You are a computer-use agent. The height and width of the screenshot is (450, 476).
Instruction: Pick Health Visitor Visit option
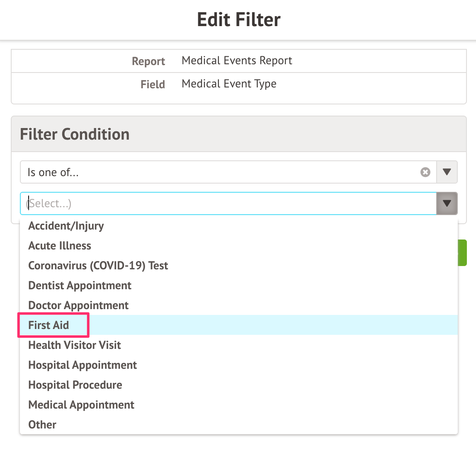[75, 345]
